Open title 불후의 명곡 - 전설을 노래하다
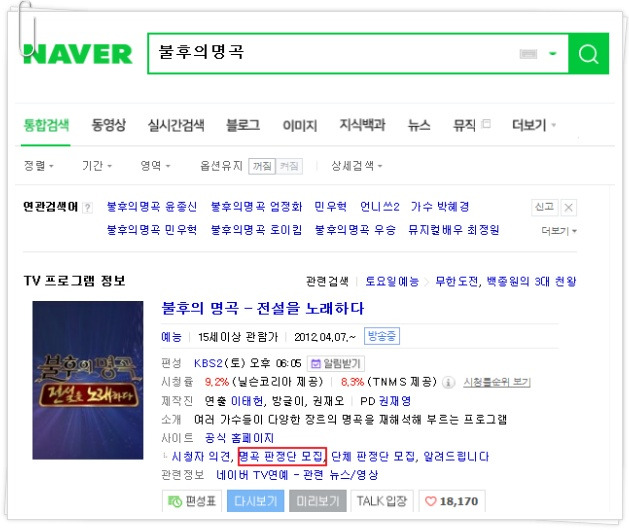 point(262,309)
